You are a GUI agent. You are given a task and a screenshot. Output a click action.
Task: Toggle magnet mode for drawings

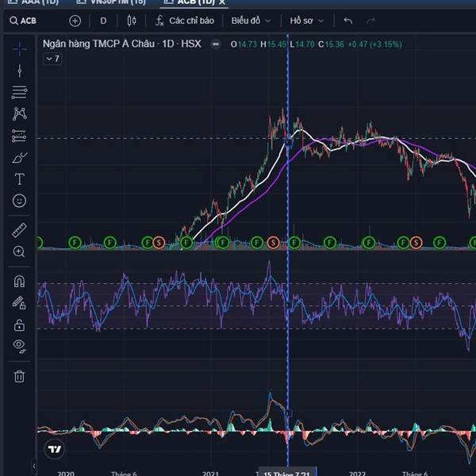(19, 282)
